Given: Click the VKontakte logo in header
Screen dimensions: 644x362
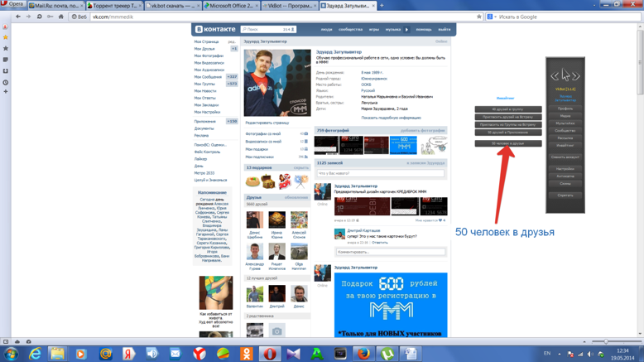Looking at the screenshot, I should (215, 29).
